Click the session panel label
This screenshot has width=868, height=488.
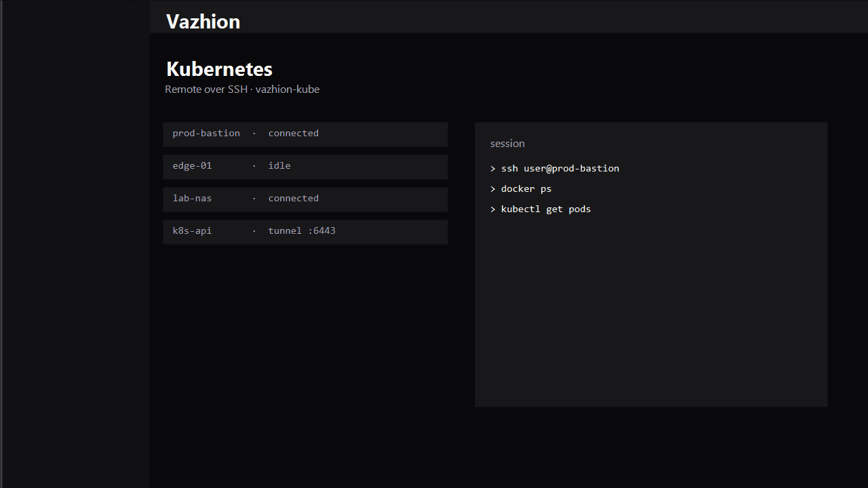tap(507, 144)
